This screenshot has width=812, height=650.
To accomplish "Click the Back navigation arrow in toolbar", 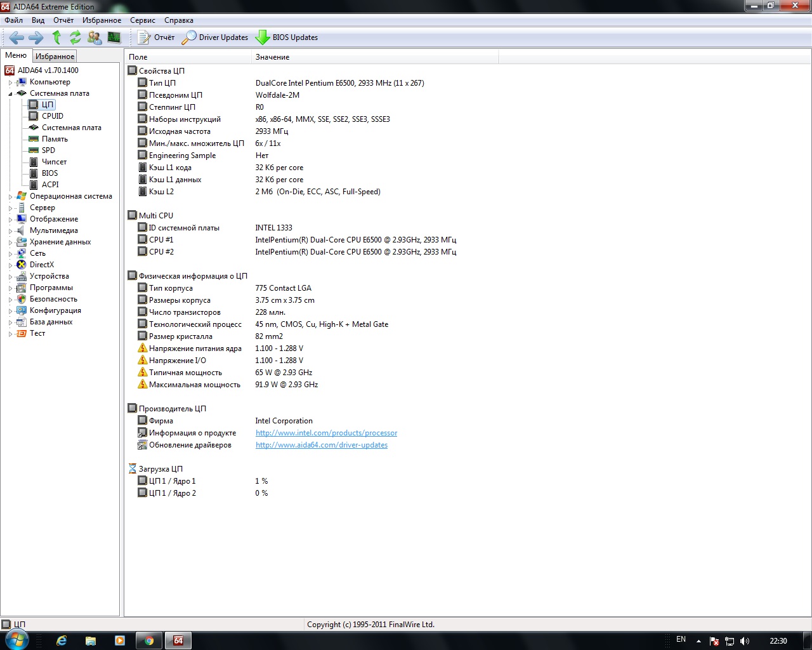I will pyautogui.click(x=16, y=37).
